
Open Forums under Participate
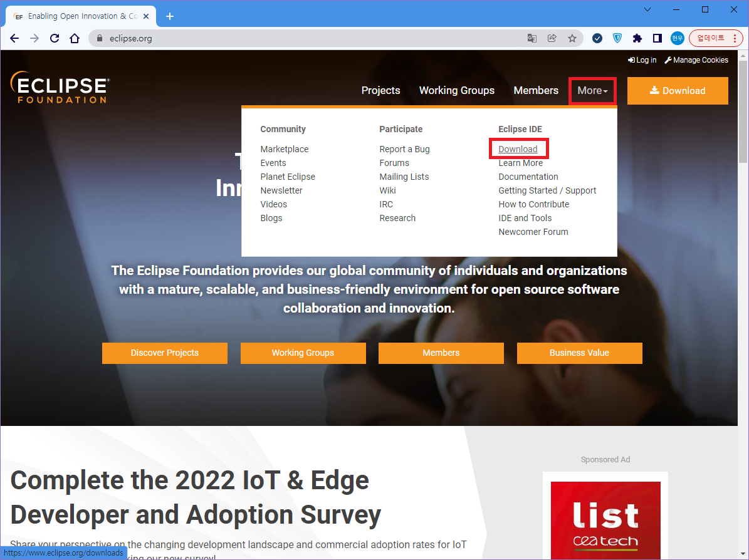click(394, 163)
